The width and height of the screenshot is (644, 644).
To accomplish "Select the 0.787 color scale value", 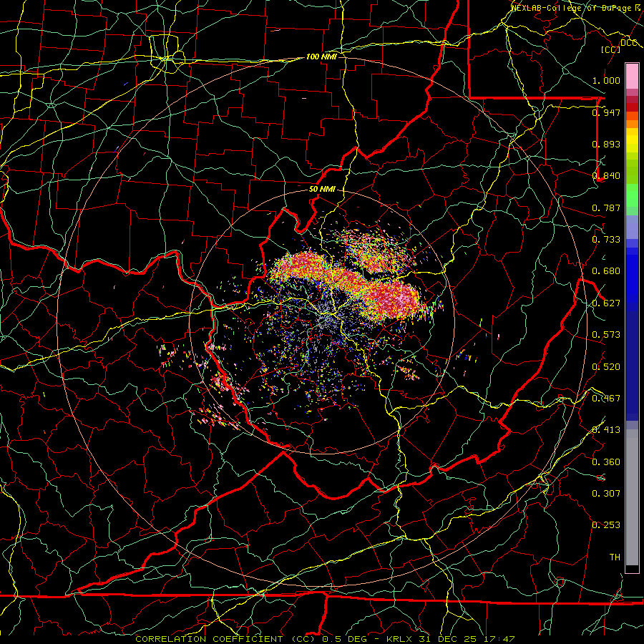I will [x=606, y=208].
